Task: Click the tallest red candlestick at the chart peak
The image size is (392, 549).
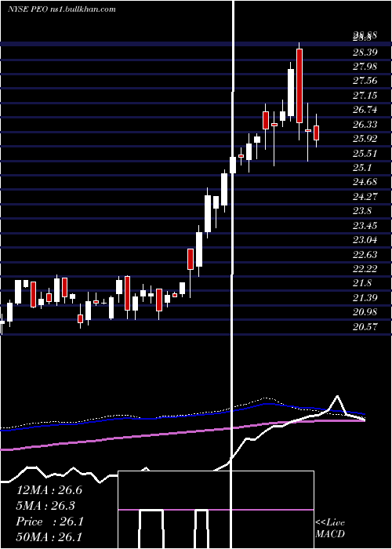Action: pos(299,85)
